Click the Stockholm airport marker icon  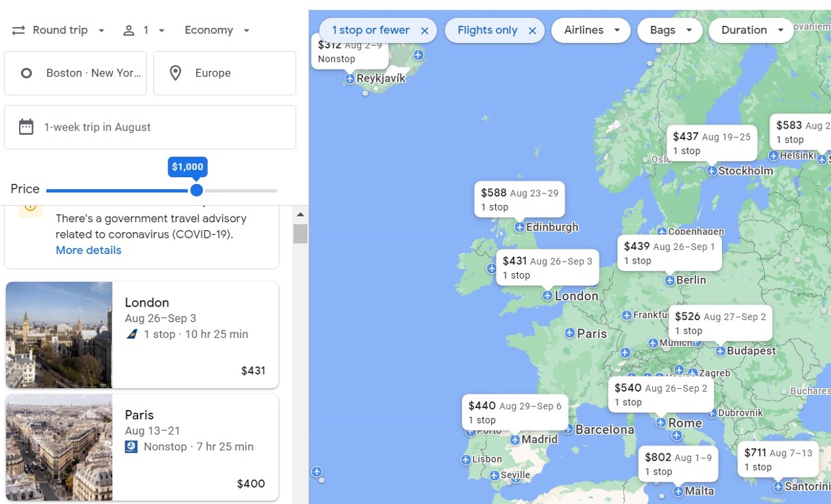[x=711, y=171]
